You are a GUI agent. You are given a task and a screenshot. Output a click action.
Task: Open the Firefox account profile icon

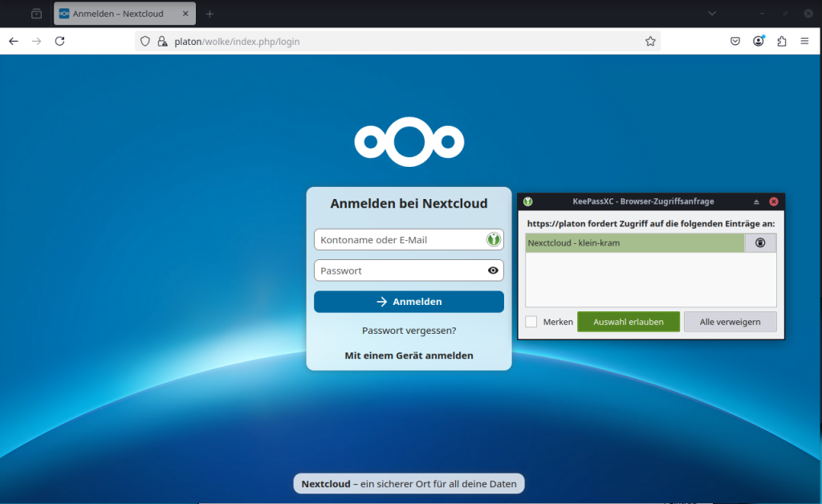[x=759, y=42]
